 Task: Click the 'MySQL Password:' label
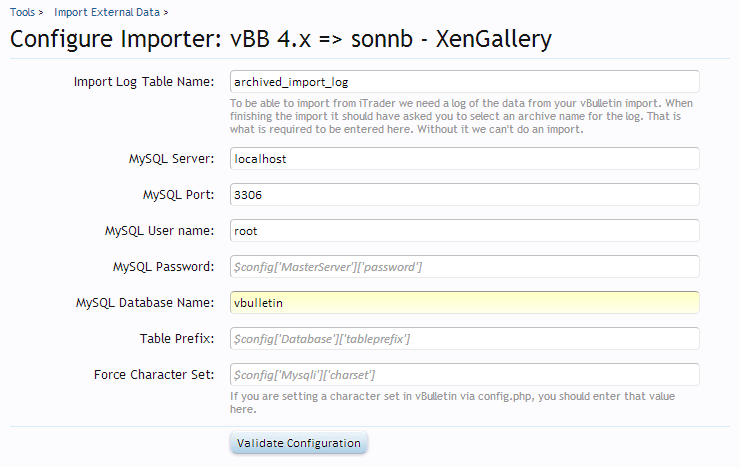[164, 267]
